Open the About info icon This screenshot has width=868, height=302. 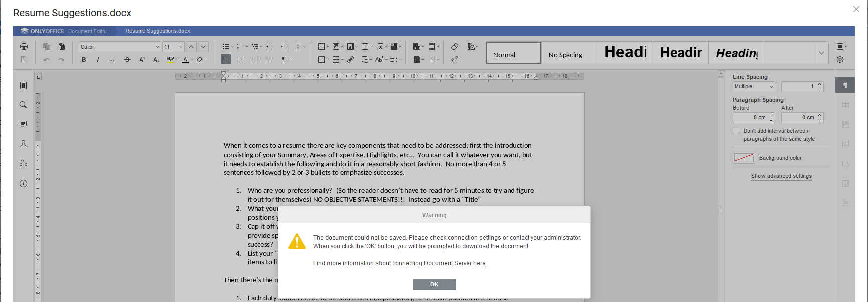pyautogui.click(x=23, y=184)
